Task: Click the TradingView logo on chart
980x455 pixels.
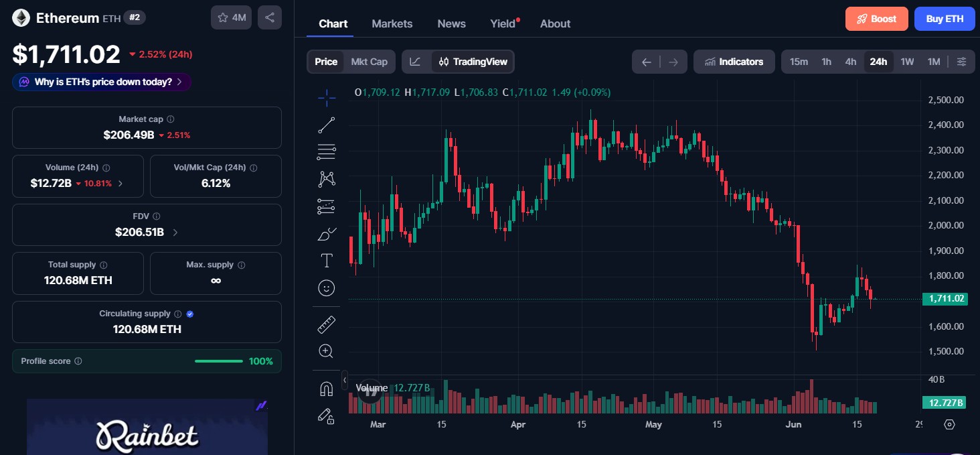Action: coord(369,391)
